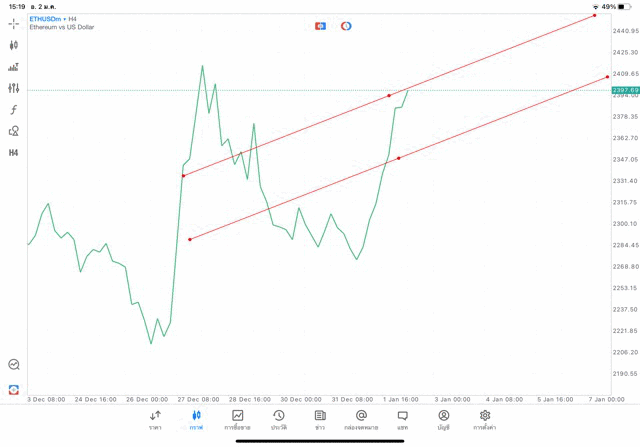Toggle the circular one-click trading icon
This screenshot has width=640, height=447.
click(x=346, y=26)
